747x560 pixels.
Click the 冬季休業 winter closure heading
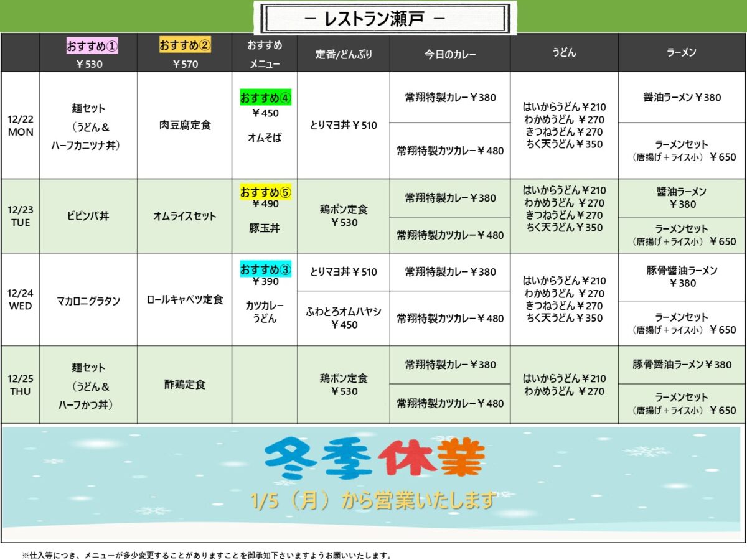click(x=374, y=460)
